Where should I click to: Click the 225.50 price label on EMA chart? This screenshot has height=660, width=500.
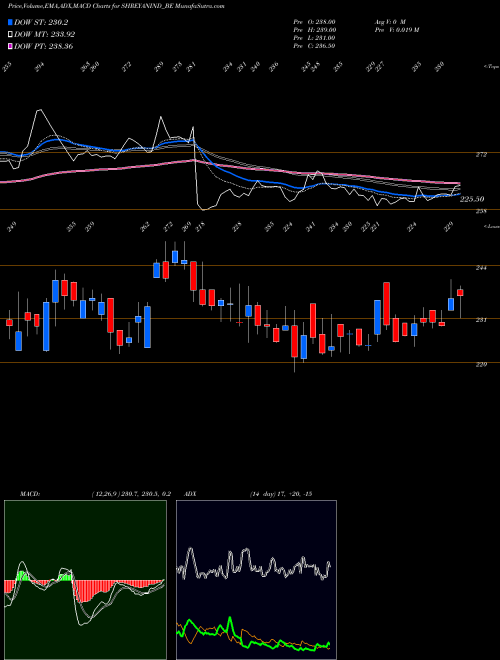tap(472, 199)
